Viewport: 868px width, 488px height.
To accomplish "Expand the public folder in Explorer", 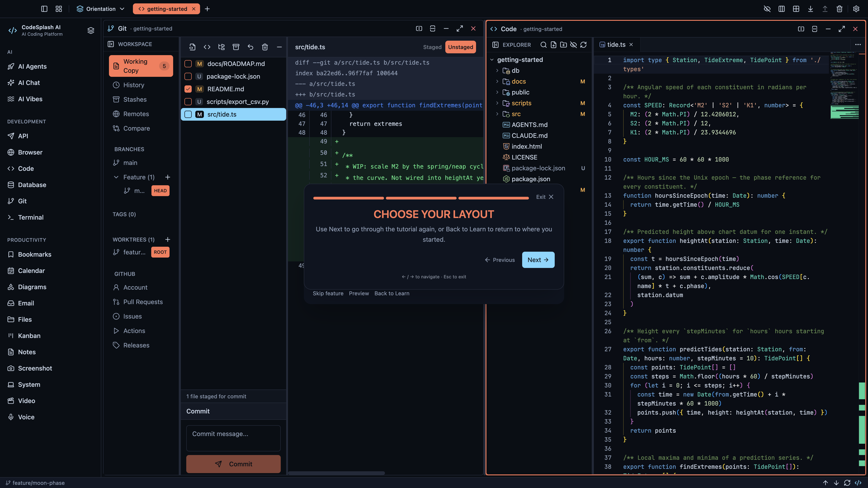I will [x=497, y=92].
